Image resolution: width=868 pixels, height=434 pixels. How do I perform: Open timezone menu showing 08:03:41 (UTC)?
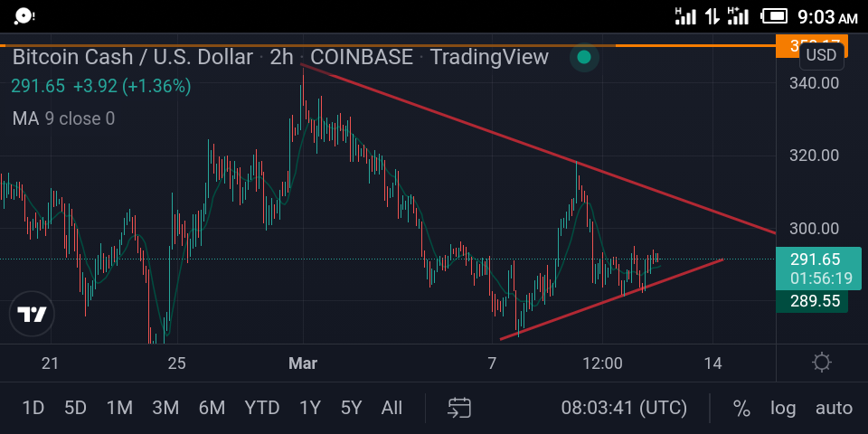click(624, 409)
